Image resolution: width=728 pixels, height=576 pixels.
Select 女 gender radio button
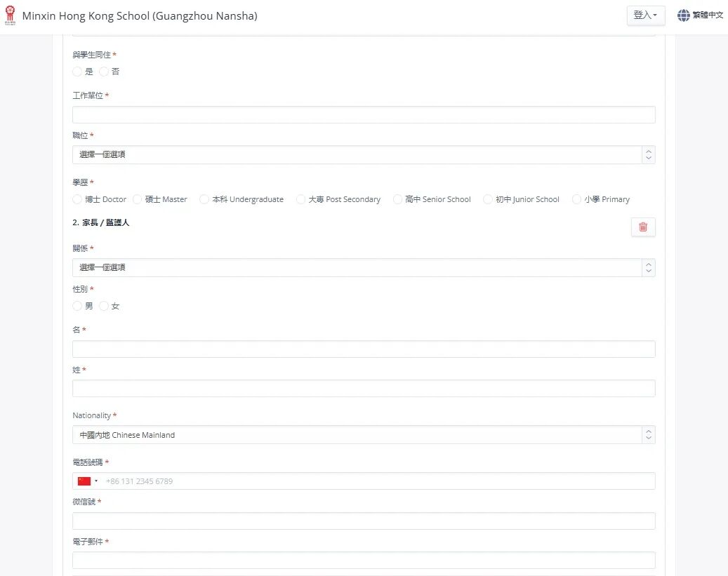[104, 306]
